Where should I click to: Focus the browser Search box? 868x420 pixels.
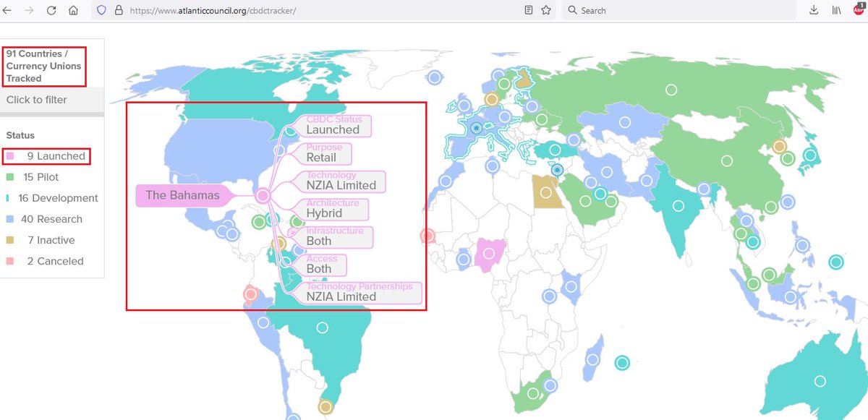[x=680, y=10]
